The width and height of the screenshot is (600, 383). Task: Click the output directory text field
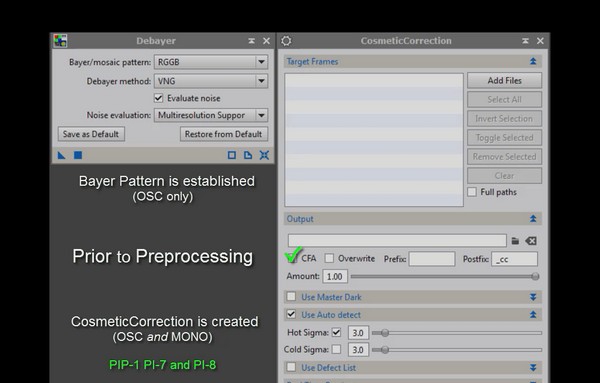[x=397, y=241]
